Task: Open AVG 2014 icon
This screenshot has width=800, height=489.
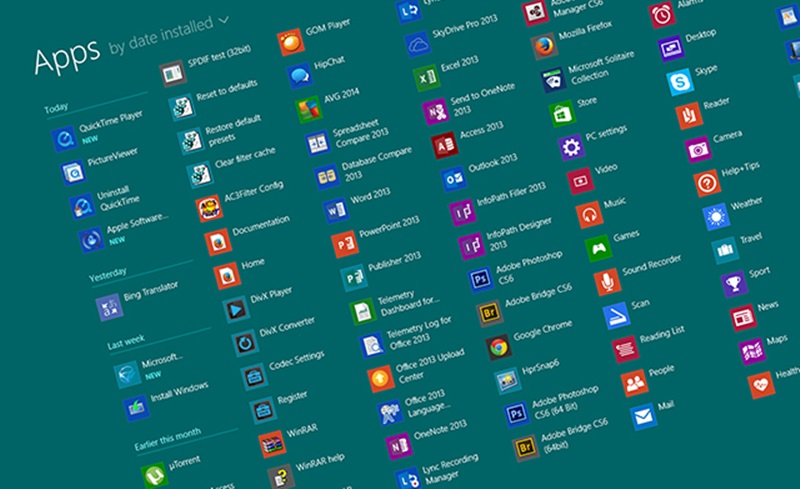Action: (x=309, y=109)
